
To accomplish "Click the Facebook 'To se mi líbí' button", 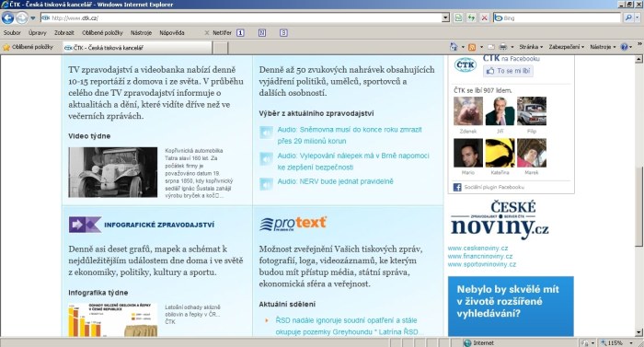I will (509, 71).
